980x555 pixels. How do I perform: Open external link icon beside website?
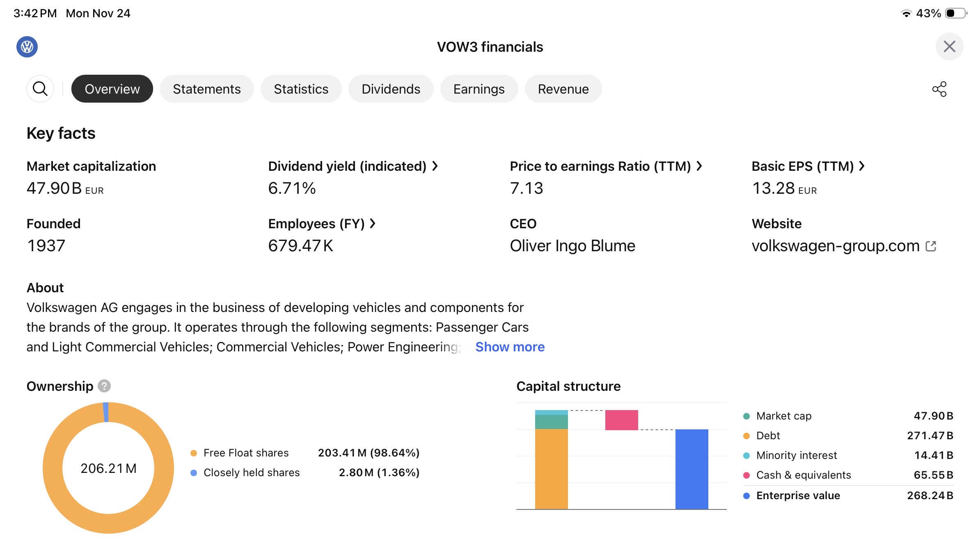[x=931, y=246]
